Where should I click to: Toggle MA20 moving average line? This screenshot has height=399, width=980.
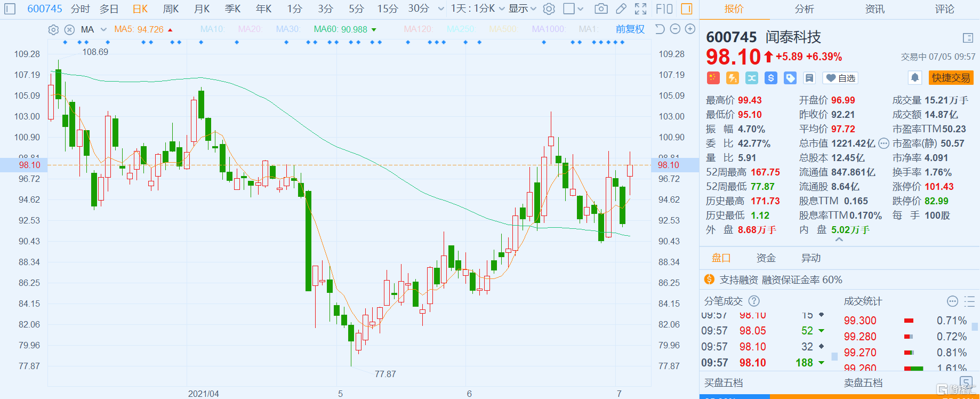(250, 29)
